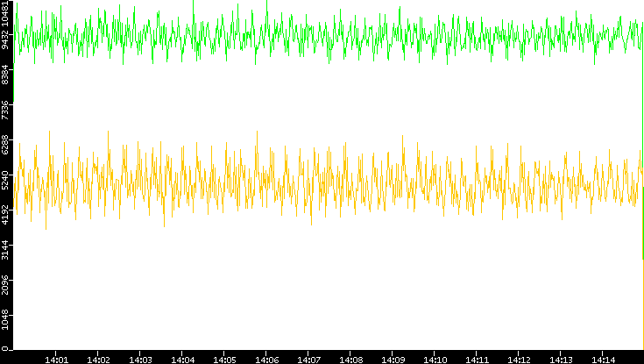Click the 14:13 time axis label
This screenshot has width=644, height=364.
pos(562,360)
